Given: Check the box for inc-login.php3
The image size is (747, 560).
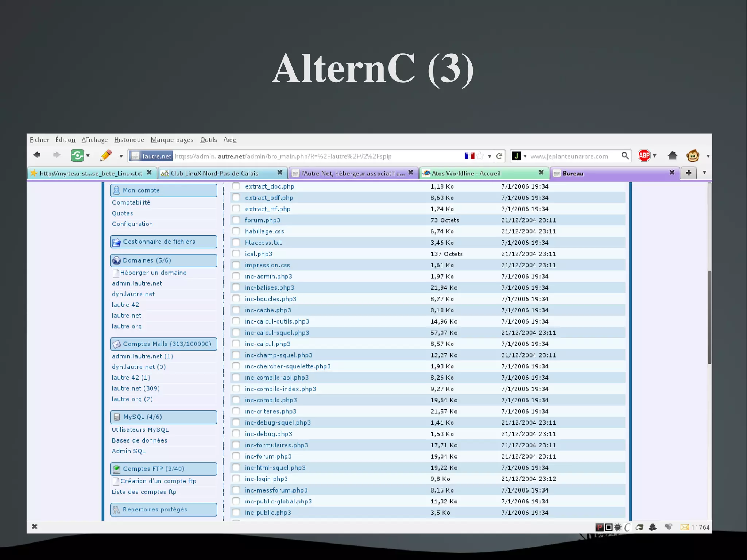Looking at the screenshot, I should tap(236, 479).
